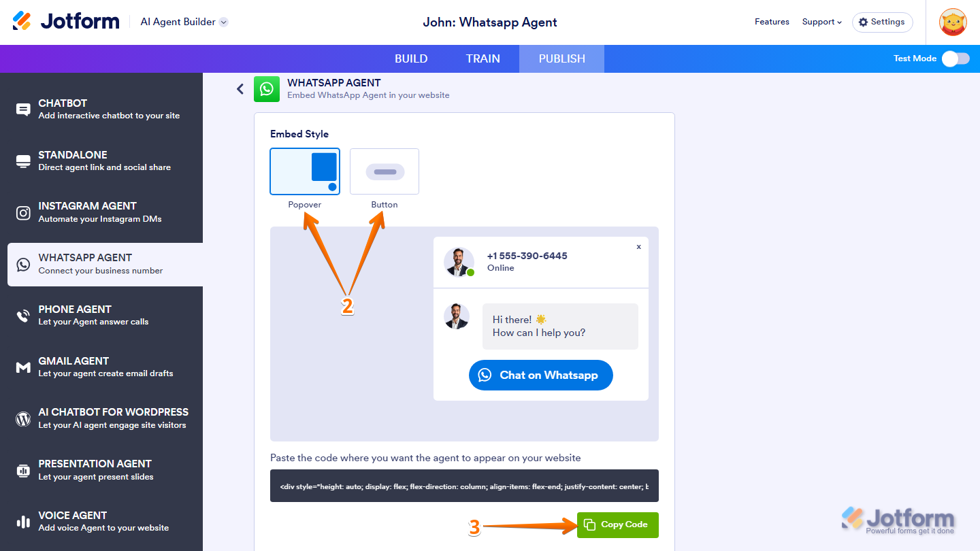Switch to the BUILD tab
The height and width of the screenshot is (551, 980).
pyautogui.click(x=411, y=59)
